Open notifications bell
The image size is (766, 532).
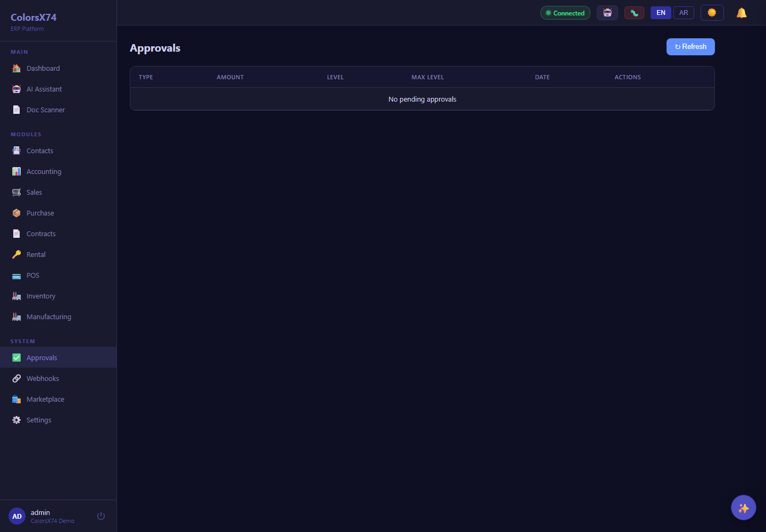point(742,13)
